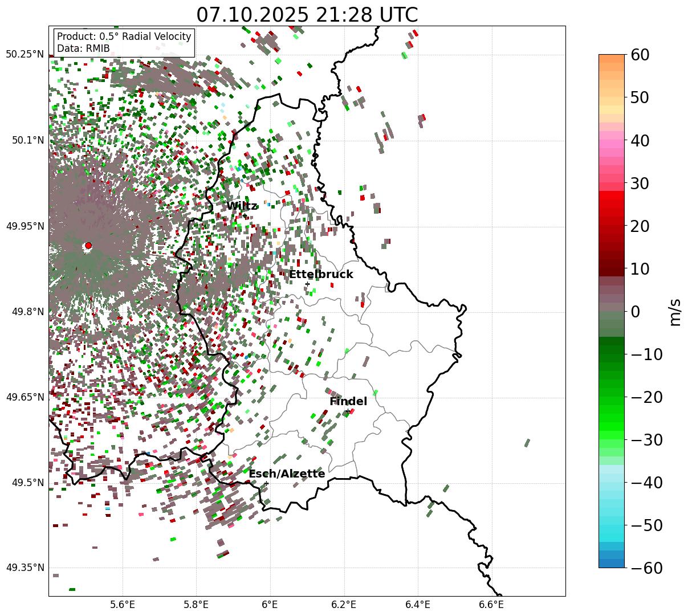
Task: Click the 49.65°N latitude tick label
Action: (25, 397)
